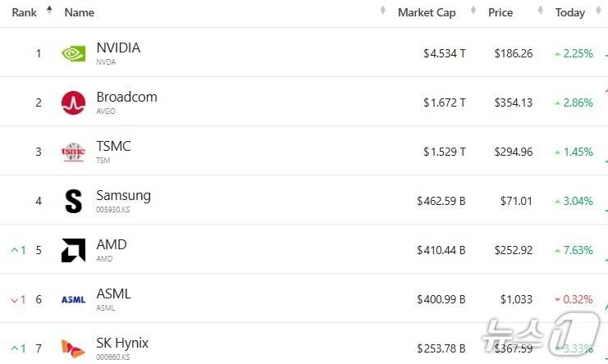Open the Broadcom company name link
This screenshot has width=608, height=364.
(x=126, y=97)
